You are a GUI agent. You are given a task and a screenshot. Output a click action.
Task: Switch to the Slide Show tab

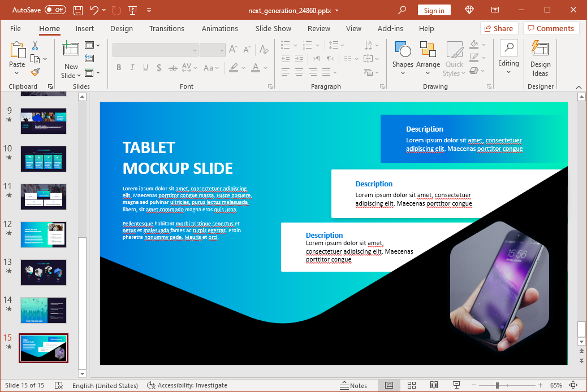[x=273, y=28]
